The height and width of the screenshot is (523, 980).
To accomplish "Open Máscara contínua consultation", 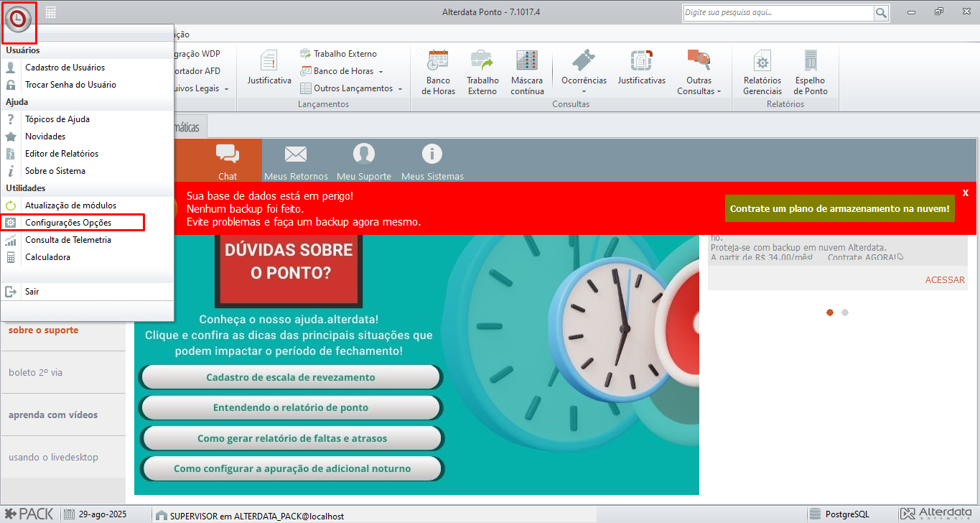I will 527,73.
